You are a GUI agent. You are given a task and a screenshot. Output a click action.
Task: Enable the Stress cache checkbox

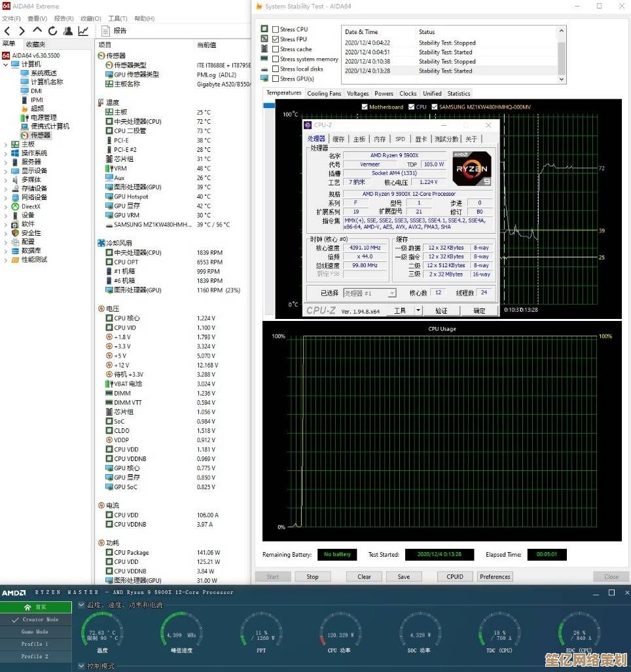276,49
